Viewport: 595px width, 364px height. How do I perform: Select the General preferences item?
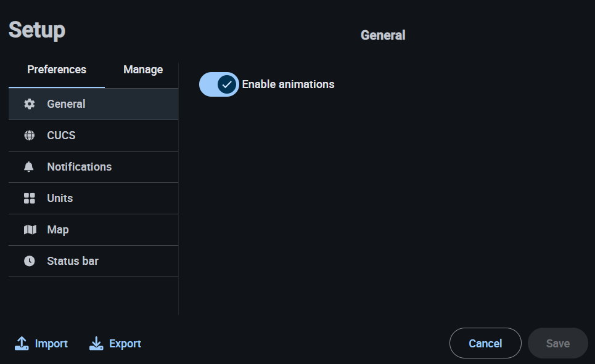point(67,104)
